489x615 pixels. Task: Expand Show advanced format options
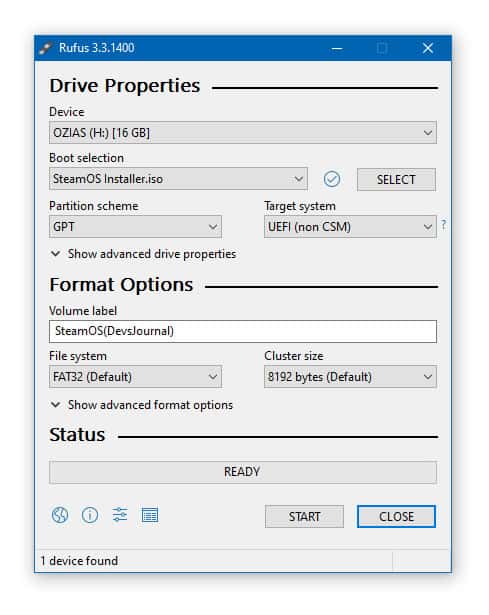(142, 405)
